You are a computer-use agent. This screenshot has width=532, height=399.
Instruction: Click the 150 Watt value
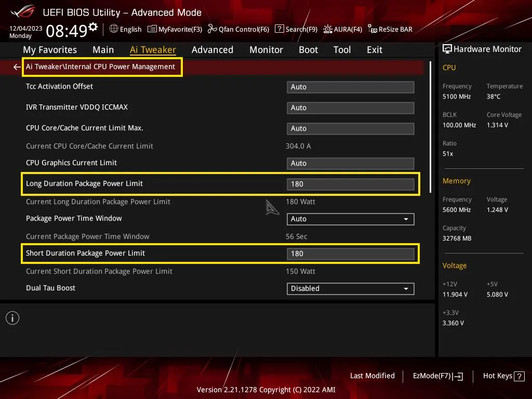coord(300,271)
